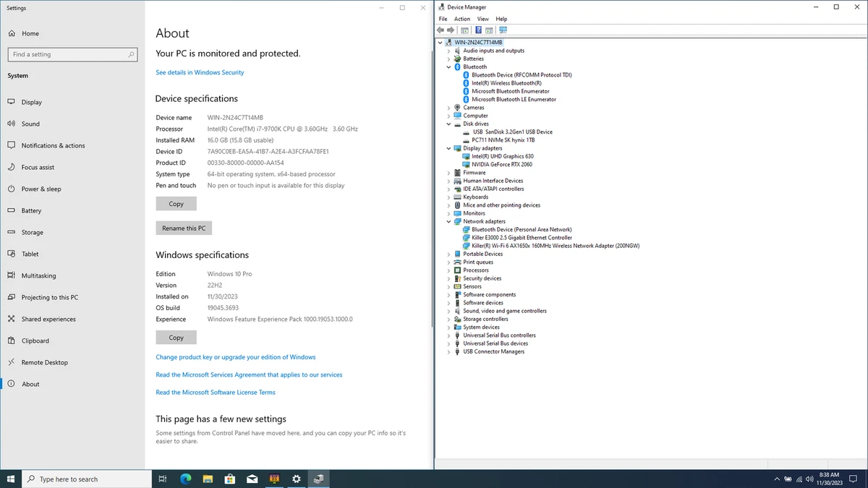Click the Intel(R) Wireless Bluetooth(R) device icon

(x=466, y=83)
